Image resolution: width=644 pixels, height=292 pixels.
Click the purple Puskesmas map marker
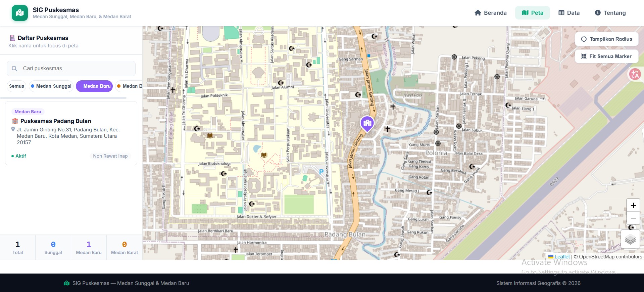[x=367, y=124]
